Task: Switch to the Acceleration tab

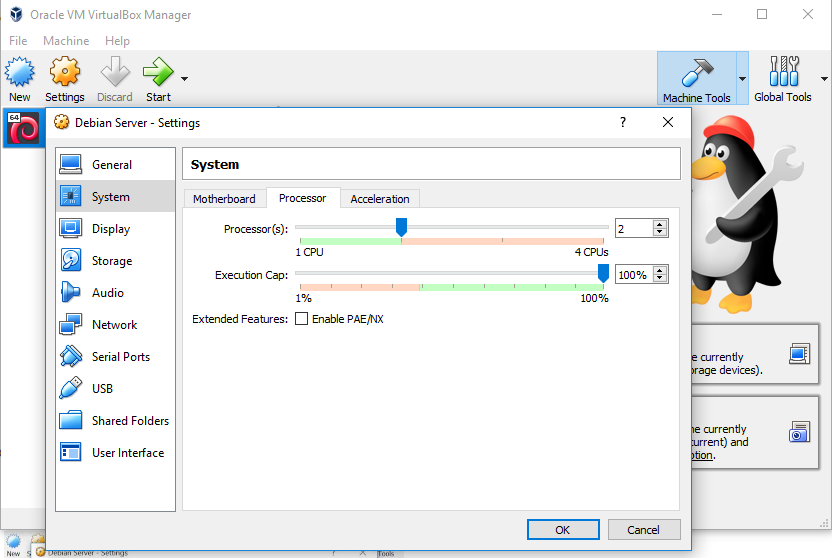Action: pyautogui.click(x=380, y=199)
